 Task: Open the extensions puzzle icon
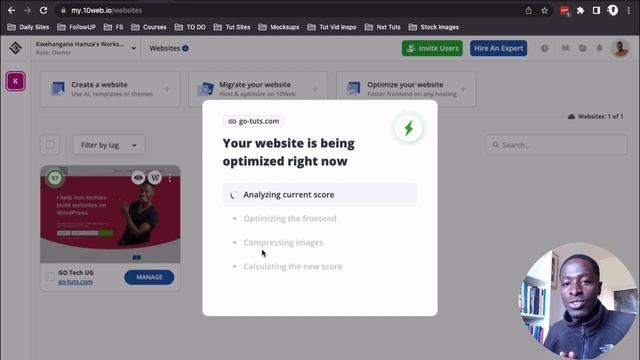point(580,11)
